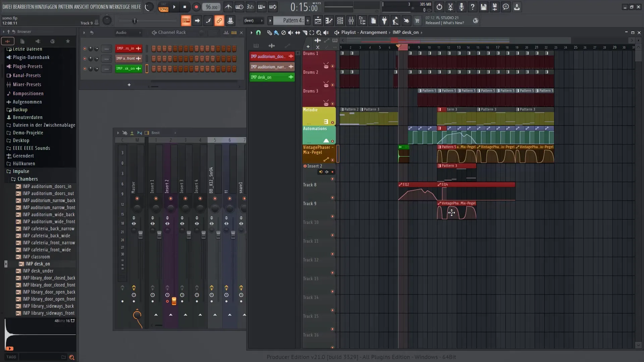Toggle the playlist snap magnet icon
Screen dimensions: 644x362
click(258, 33)
